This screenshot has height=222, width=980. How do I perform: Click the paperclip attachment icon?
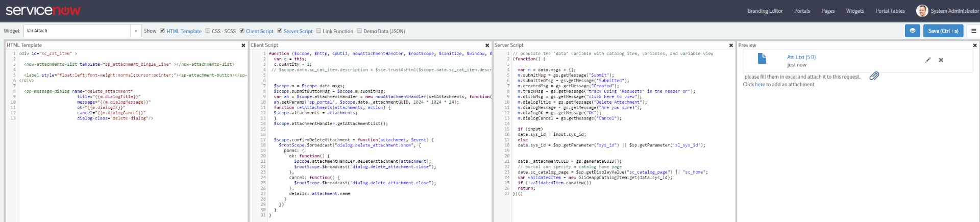click(874, 76)
